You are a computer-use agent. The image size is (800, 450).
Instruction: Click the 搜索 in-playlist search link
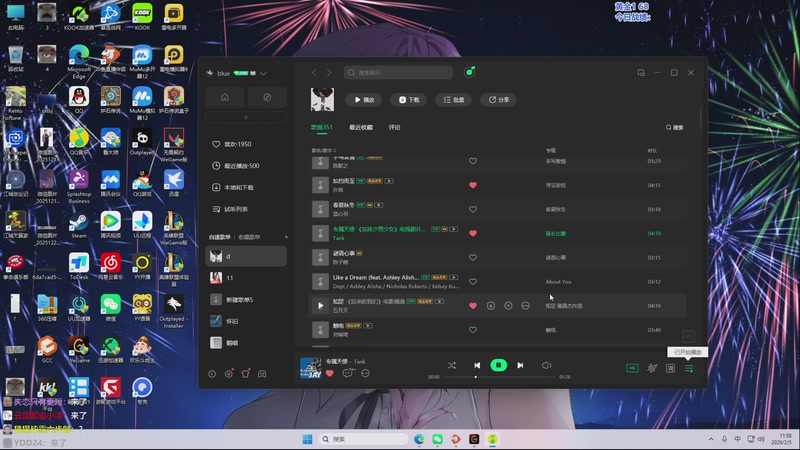[674, 128]
